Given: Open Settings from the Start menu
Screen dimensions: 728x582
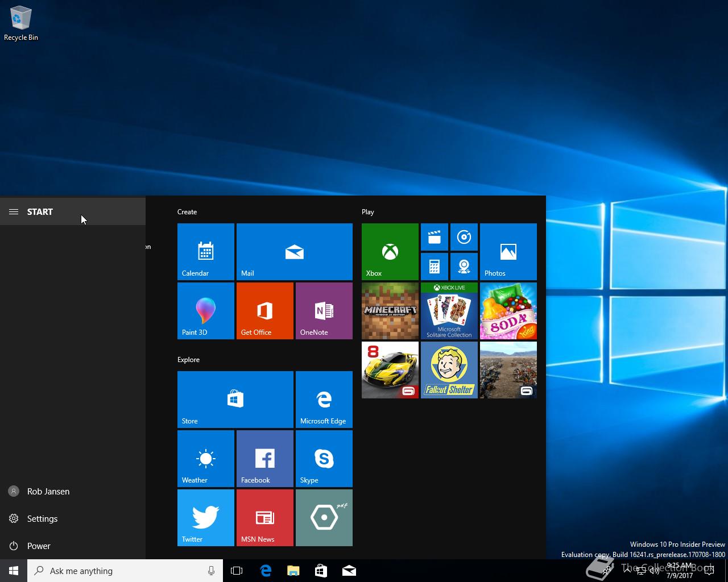Looking at the screenshot, I should (73, 518).
